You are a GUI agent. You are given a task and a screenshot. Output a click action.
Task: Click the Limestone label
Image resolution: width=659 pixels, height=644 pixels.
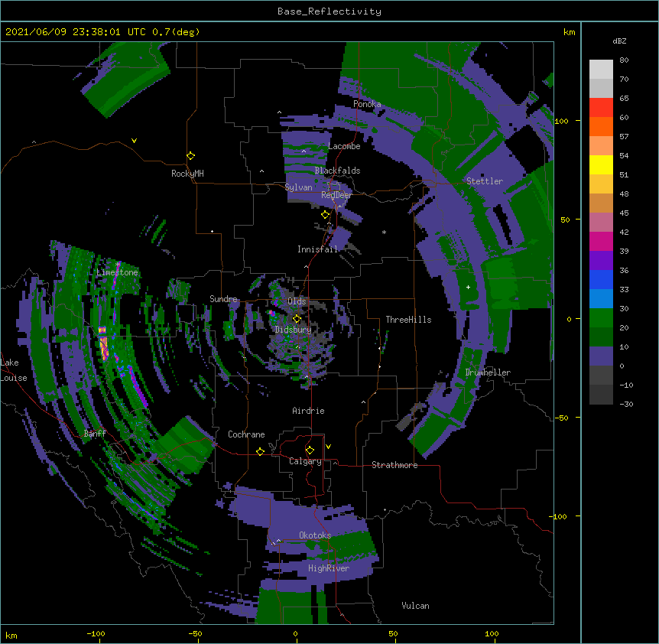[x=117, y=272]
